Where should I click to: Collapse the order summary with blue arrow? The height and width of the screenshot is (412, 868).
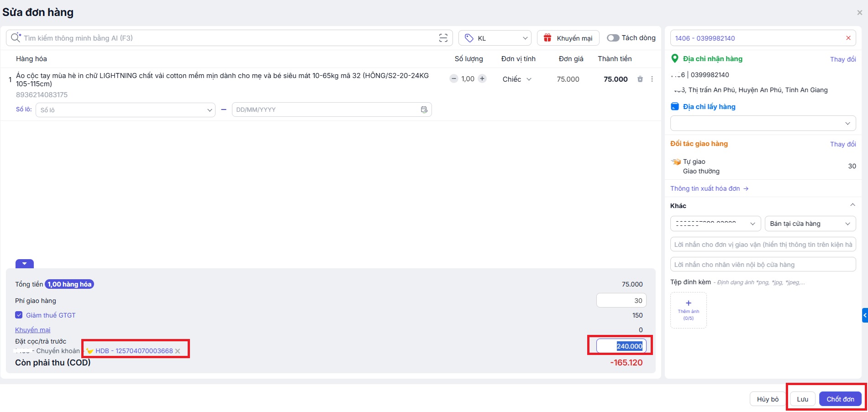(x=25, y=264)
